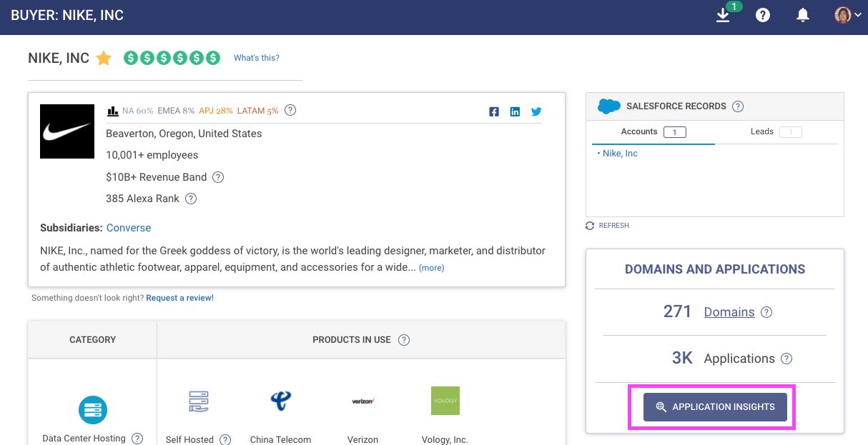Viewport: 868px width, 445px height.
Task: Switch to the Leads tab
Action: (776, 132)
